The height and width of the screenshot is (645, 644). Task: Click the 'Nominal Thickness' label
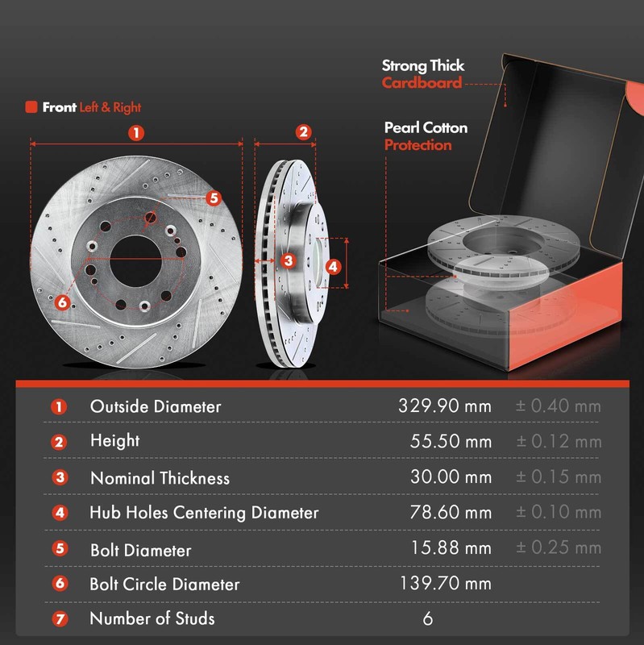160,478
